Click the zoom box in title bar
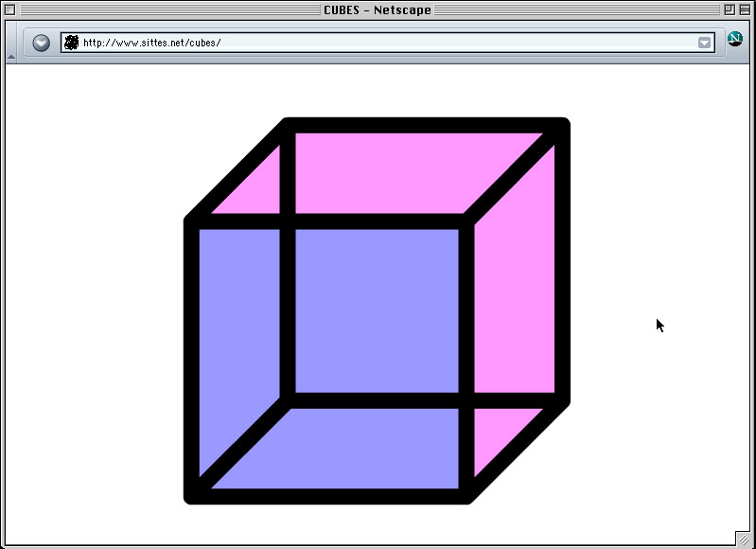The image size is (756, 549). click(x=730, y=9)
